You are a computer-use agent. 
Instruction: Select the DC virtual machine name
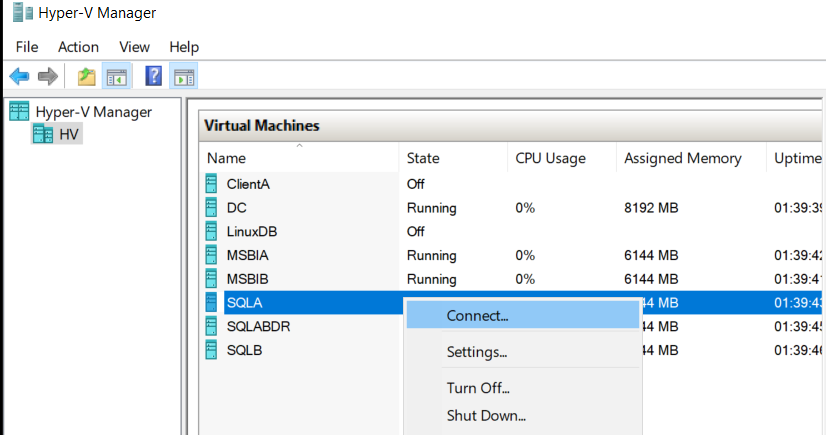237,207
